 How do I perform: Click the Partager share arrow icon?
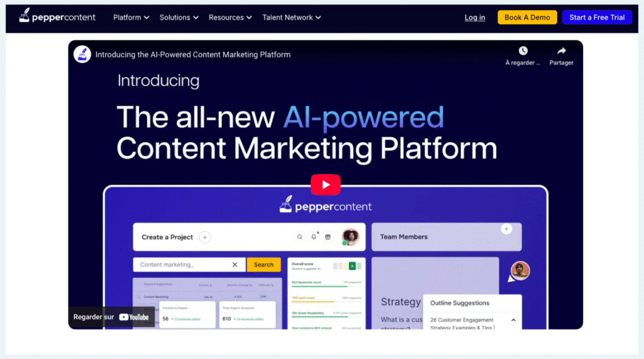point(561,51)
